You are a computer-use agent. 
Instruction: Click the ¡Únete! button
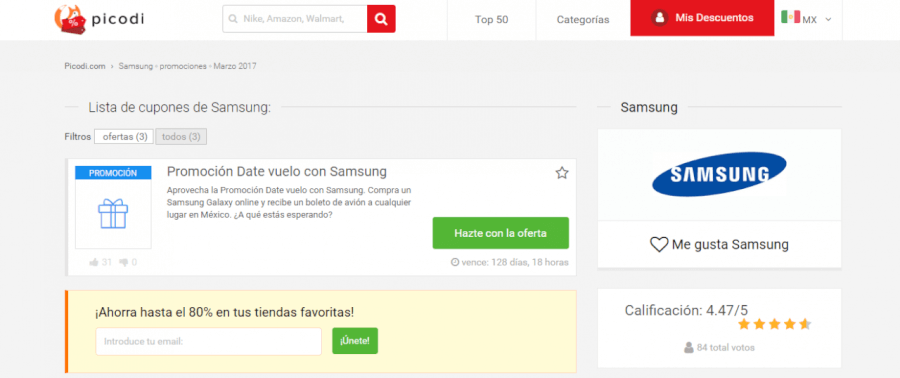click(355, 341)
